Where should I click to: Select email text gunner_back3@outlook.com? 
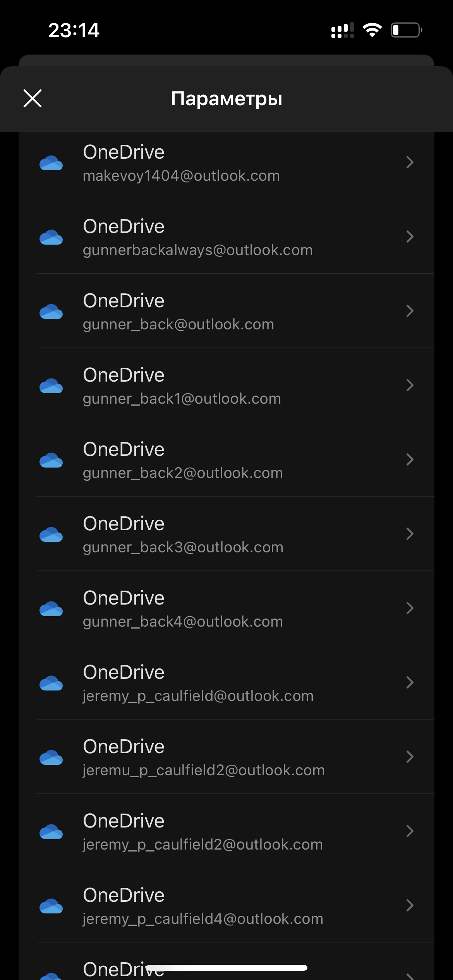click(183, 548)
